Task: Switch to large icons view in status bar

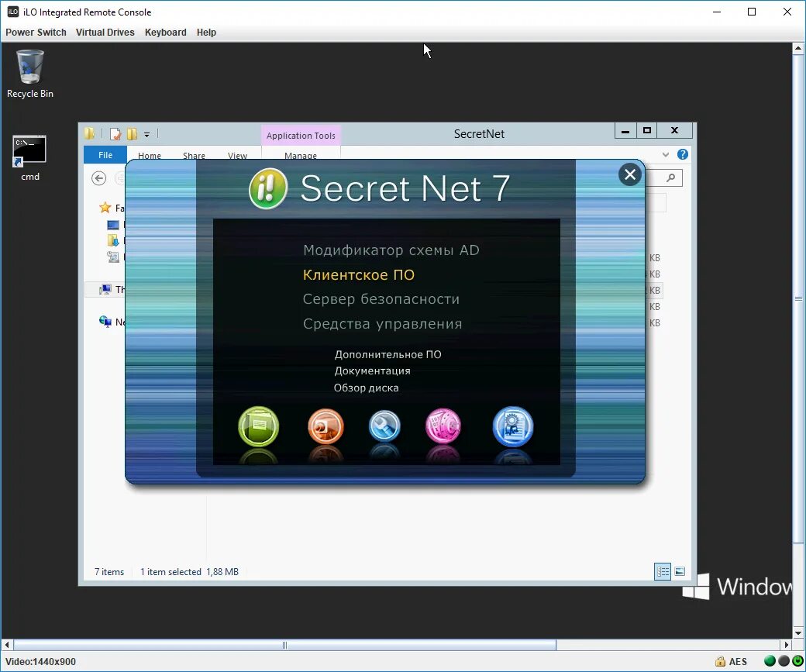Action: (680, 572)
